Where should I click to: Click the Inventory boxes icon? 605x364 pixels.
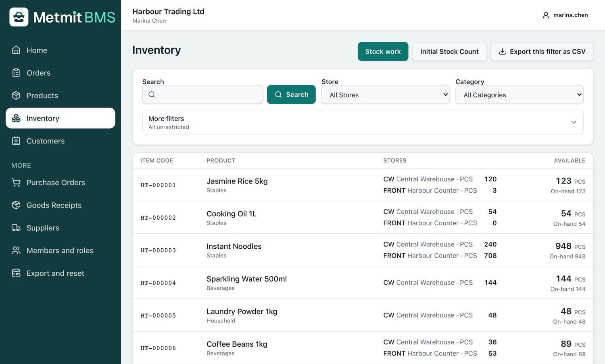tap(16, 118)
